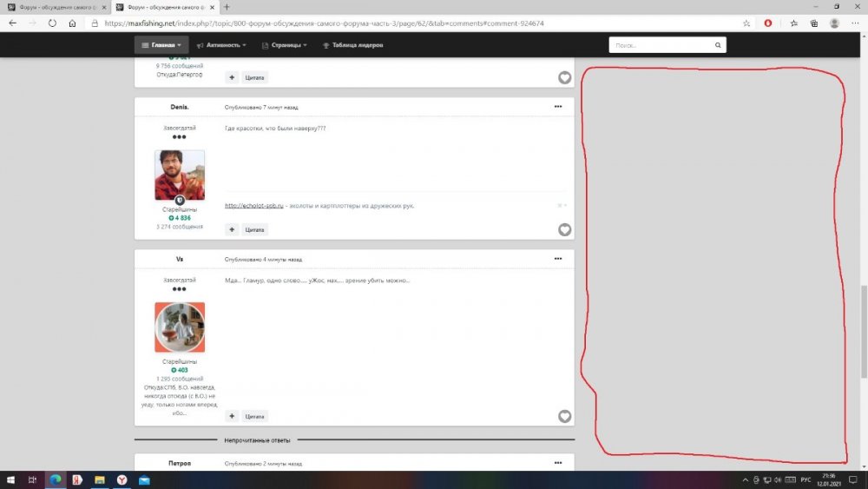Click the heart like icon on Denis's post
Screen dimensions: 868x489
(564, 229)
